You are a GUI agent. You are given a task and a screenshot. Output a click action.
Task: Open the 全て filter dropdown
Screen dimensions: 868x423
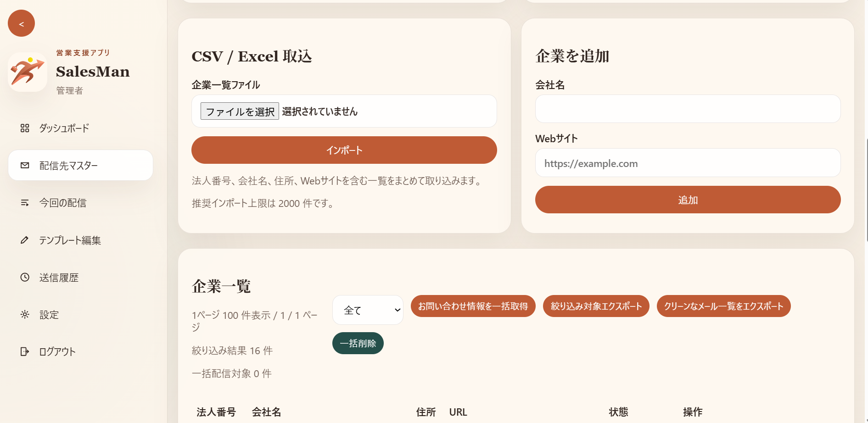point(367,310)
